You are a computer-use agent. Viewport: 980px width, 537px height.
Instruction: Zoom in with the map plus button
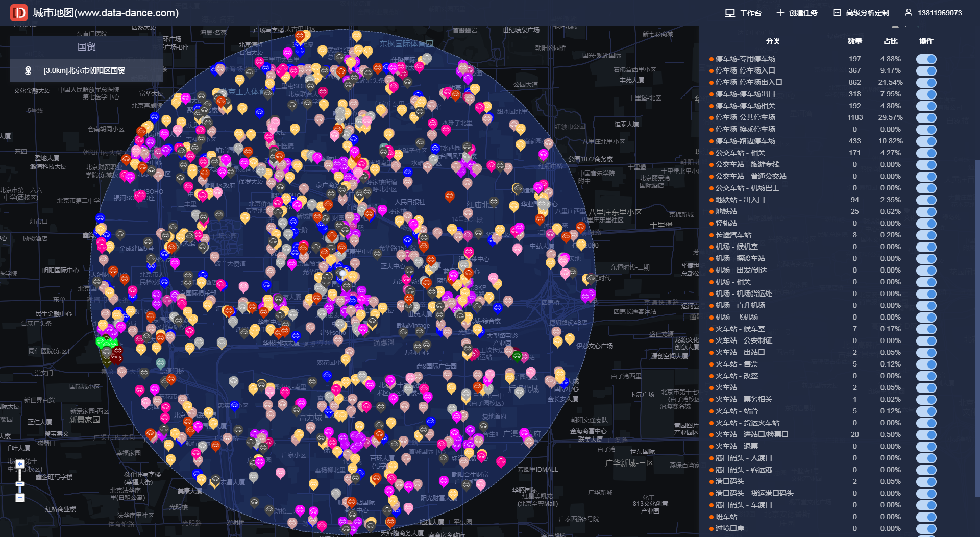[x=20, y=464]
